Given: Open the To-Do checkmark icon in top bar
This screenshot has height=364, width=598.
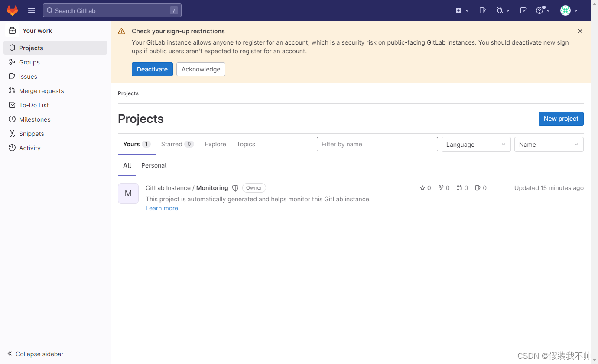Looking at the screenshot, I should (523, 10).
